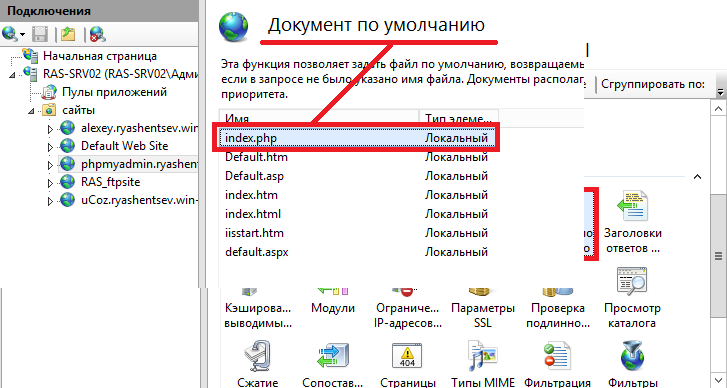Select Default Web Site in the tree

point(124,146)
